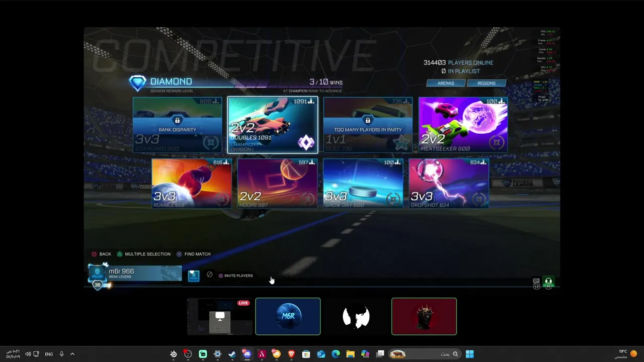Viewport: 644px width, 362px height.
Task: Open SteelSeries app from the taskbar
Action: (x=174, y=354)
